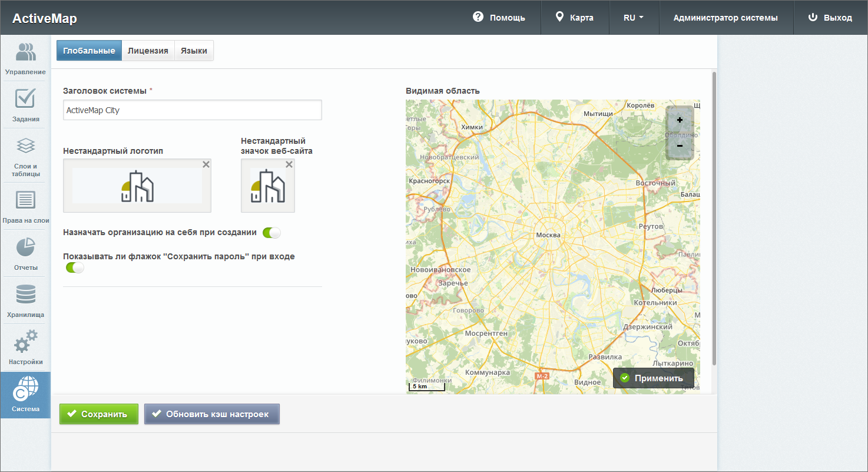Open the Управление section in sidebar

25,59
